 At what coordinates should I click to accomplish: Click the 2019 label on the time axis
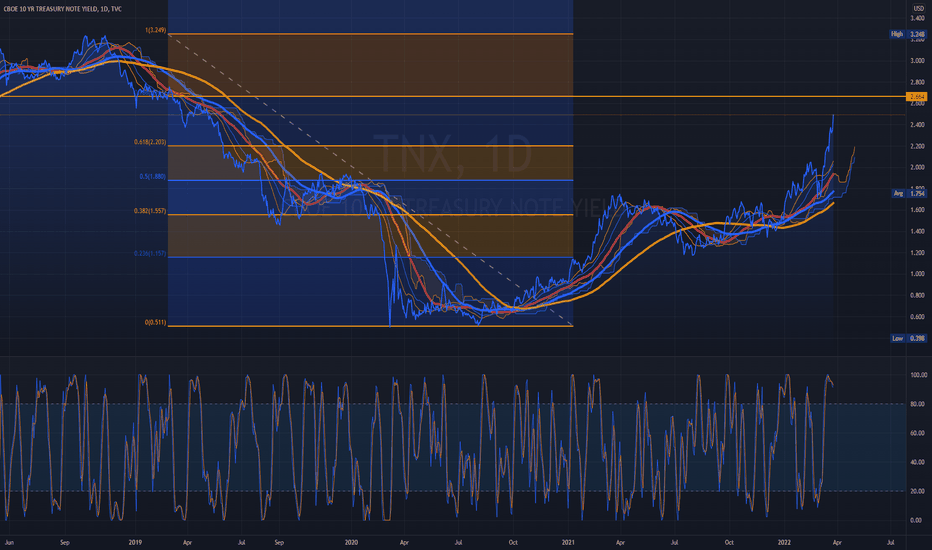coord(135,542)
